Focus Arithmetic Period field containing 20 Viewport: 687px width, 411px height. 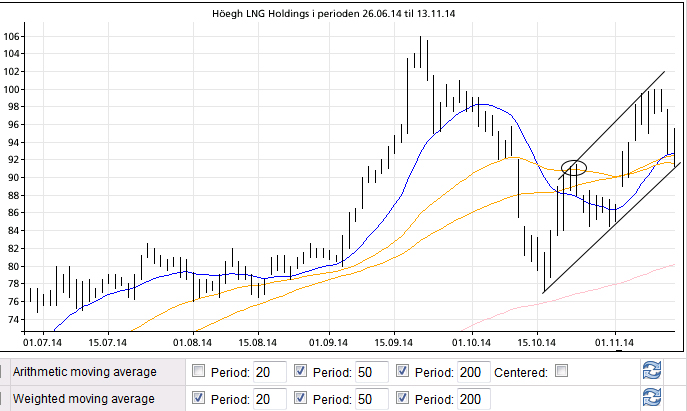pos(270,372)
